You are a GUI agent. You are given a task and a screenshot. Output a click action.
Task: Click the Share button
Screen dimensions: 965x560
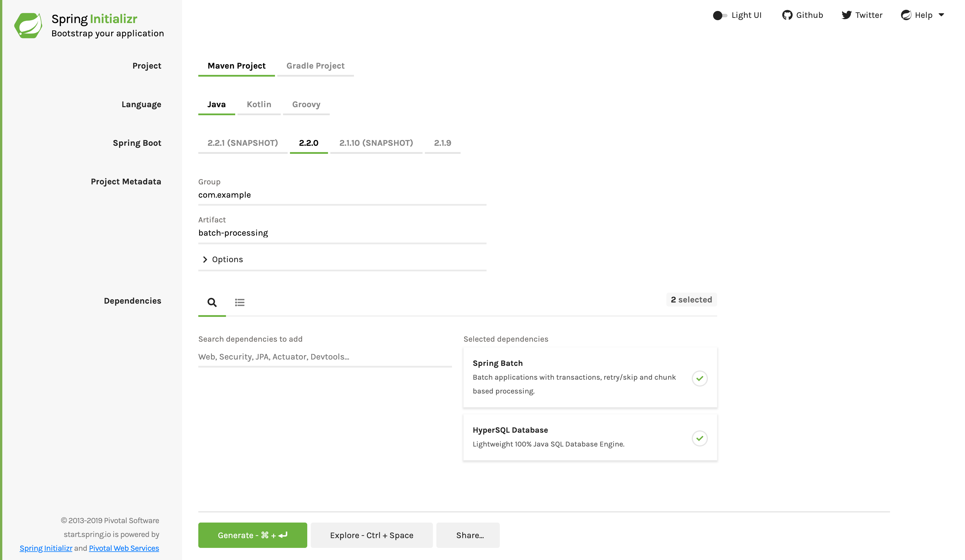coord(470,535)
